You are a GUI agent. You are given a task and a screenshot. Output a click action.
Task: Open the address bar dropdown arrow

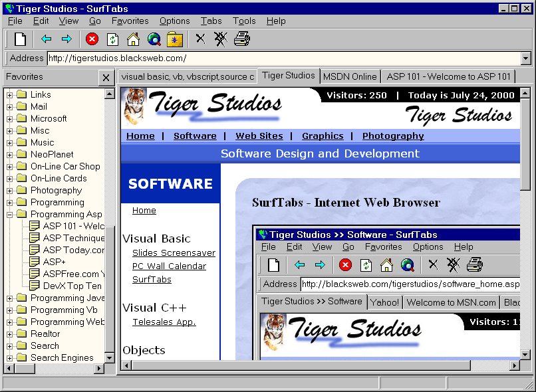point(526,58)
